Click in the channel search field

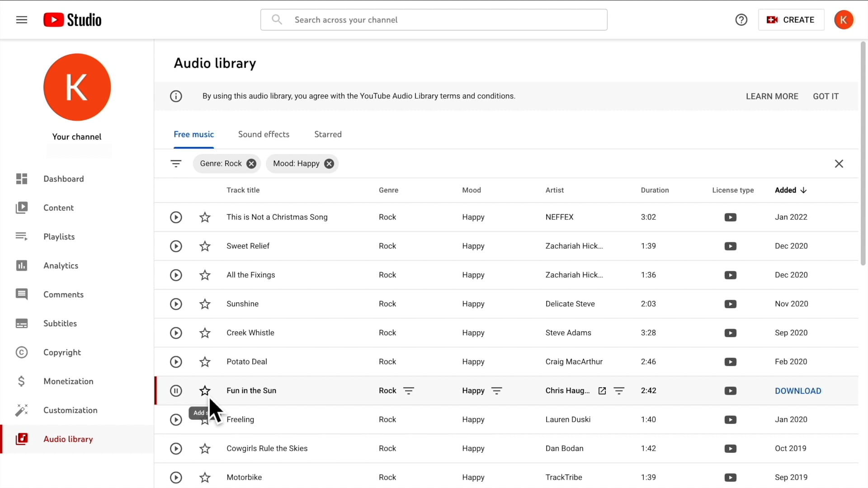(434, 20)
